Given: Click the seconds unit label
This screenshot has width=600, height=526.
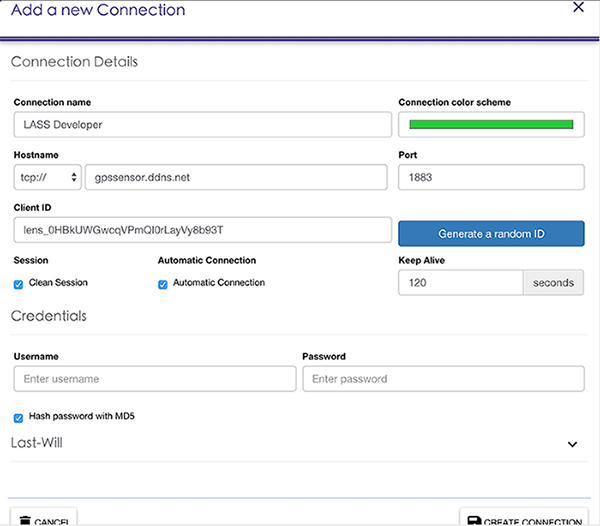Looking at the screenshot, I should [553, 282].
